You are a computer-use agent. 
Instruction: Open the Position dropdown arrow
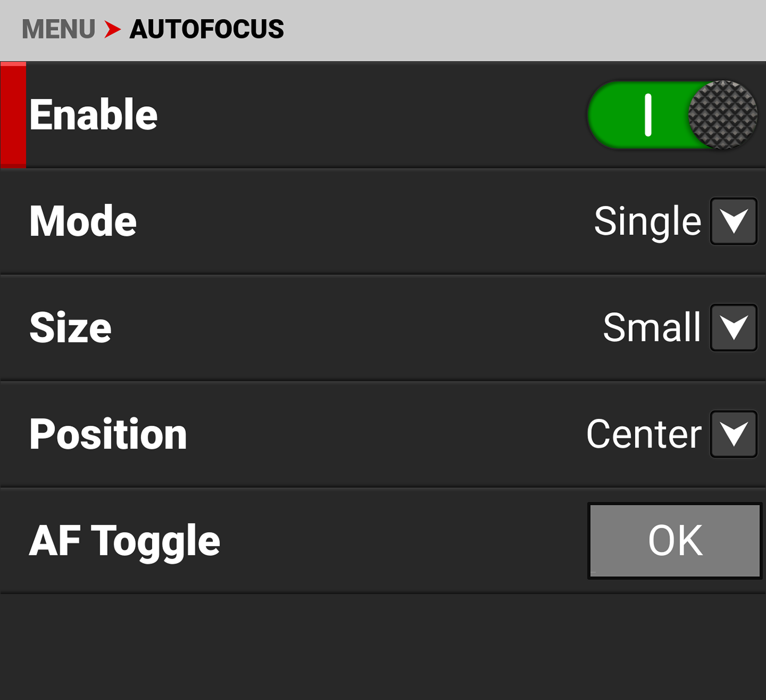point(734,434)
